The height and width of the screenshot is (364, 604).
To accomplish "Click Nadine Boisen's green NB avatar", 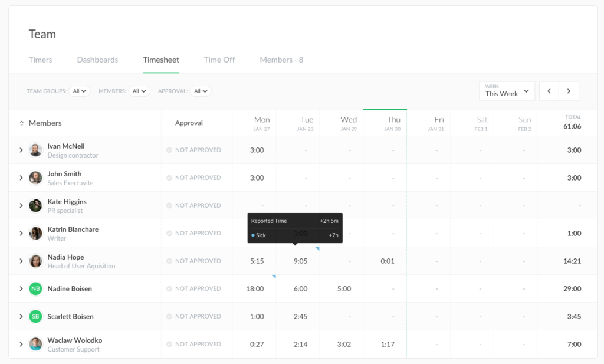I will [x=36, y=289].
